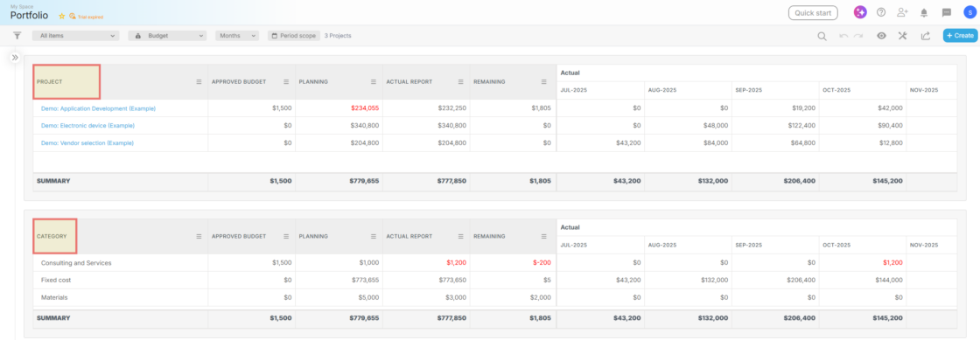
Task: Open Demo: Application Development project link
Action: click(x=98, y=108)
